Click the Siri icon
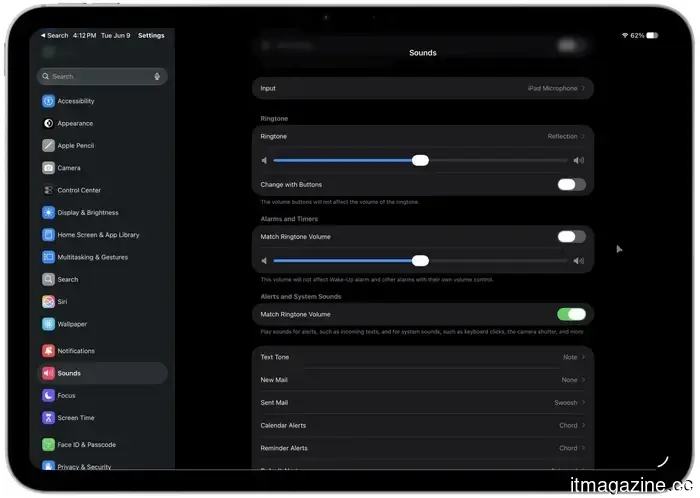This screenshot has height=498, width=700. (48, 302)
